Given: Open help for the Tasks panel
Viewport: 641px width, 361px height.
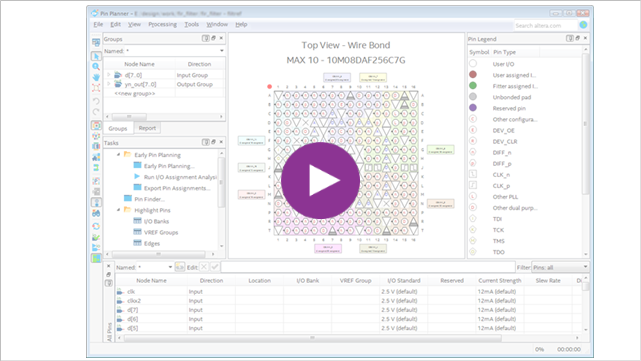Looking at the screenshot, I should (x=206, y=142).
